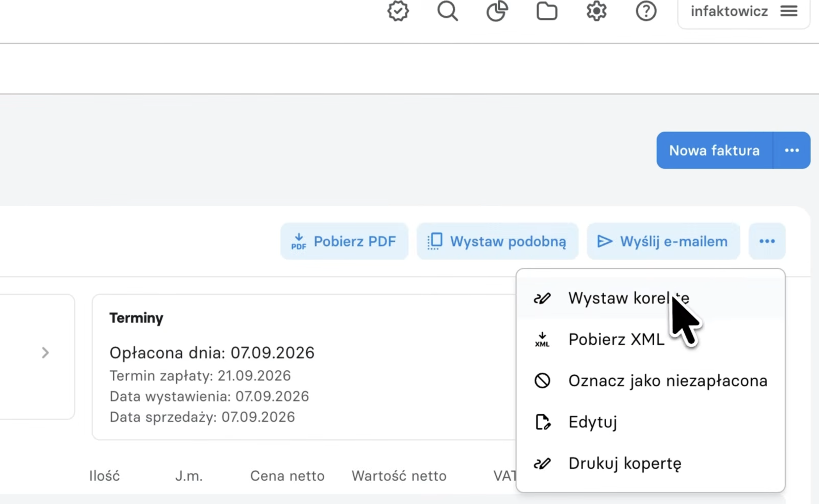
Task: Open the infaktowicz hamburger menu
Action: 789,11
